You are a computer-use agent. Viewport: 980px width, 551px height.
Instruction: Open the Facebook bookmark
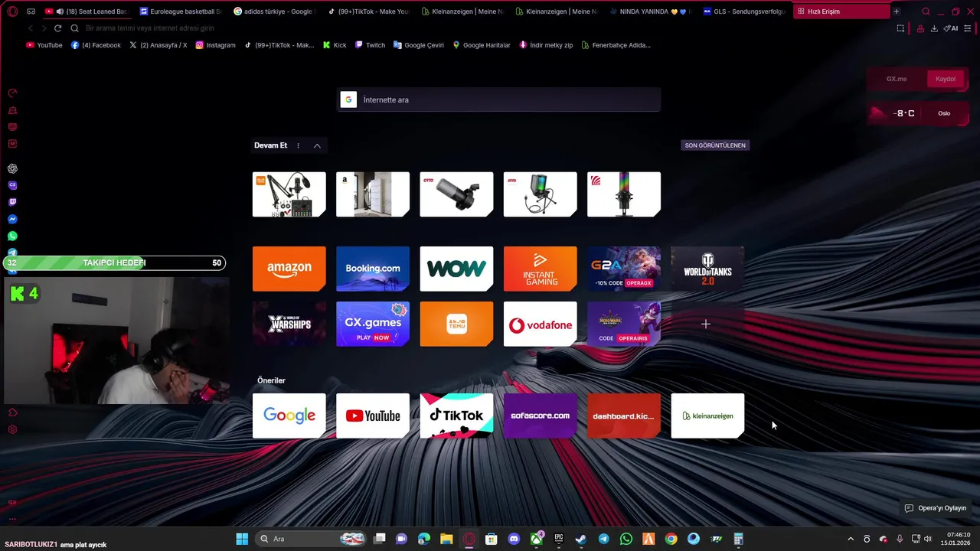click(x=96, y=45)
